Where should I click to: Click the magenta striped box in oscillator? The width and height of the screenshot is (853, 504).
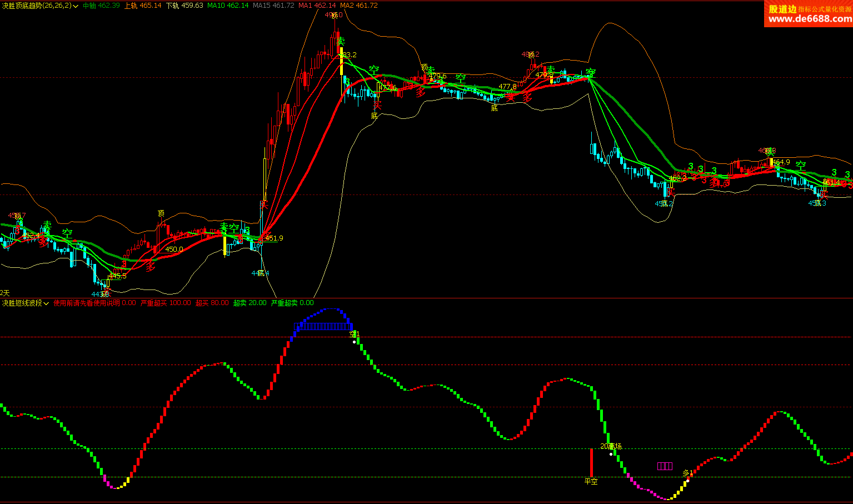point(665,466)
